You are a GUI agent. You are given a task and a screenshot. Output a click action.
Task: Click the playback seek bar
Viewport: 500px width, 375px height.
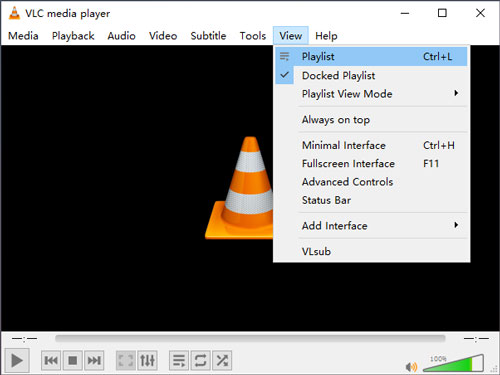click(x=250, y=339)
